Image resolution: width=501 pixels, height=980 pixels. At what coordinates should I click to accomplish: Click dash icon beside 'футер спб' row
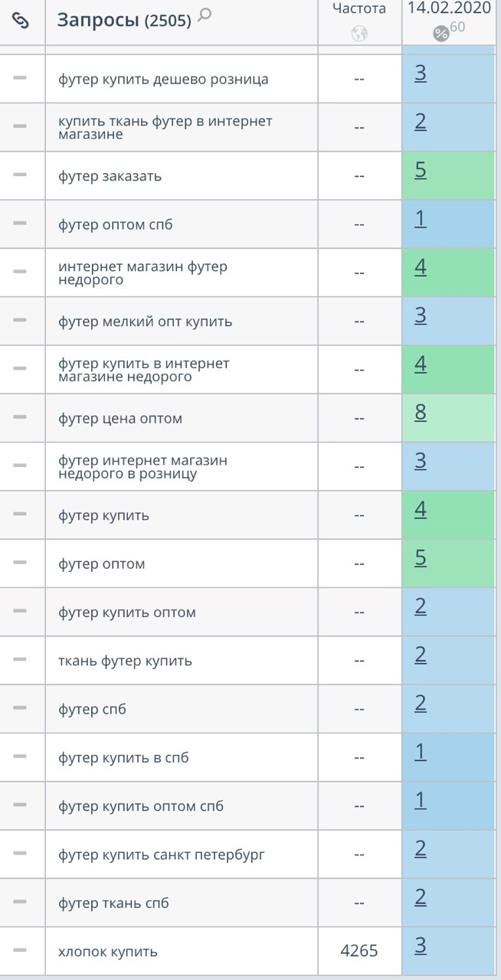point(20,708)
